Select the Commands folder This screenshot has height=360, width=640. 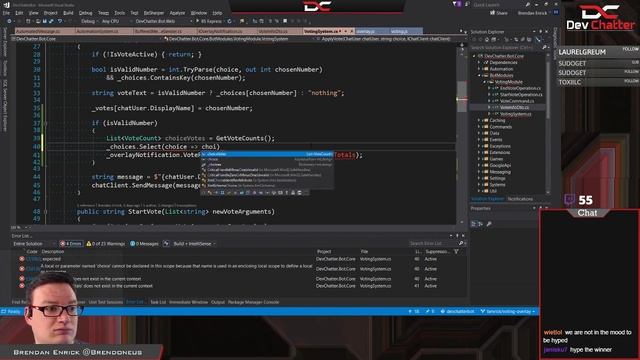coord(500,127)
